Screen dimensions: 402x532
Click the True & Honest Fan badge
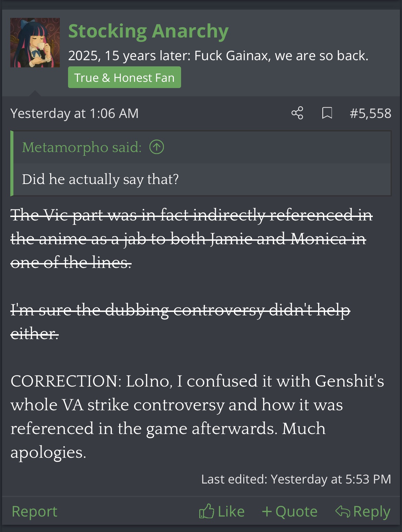[124, 77]
